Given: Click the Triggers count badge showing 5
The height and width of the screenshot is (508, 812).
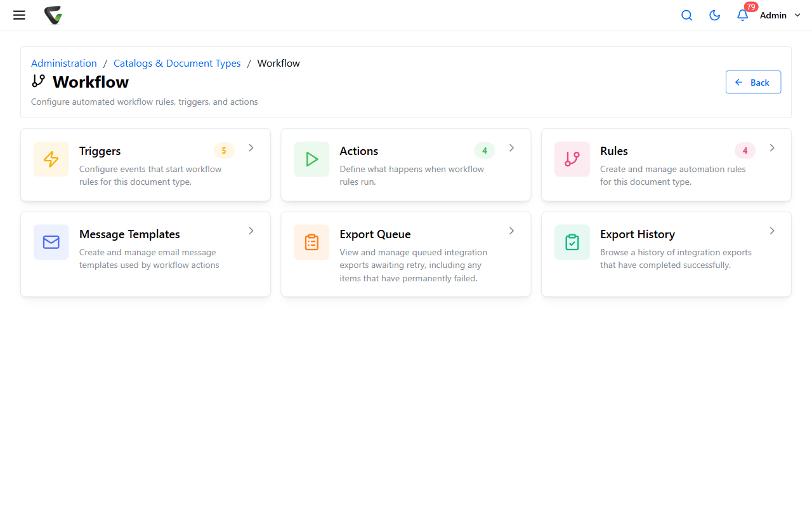Looking at the screenshot, I should (x=224, y=150).
